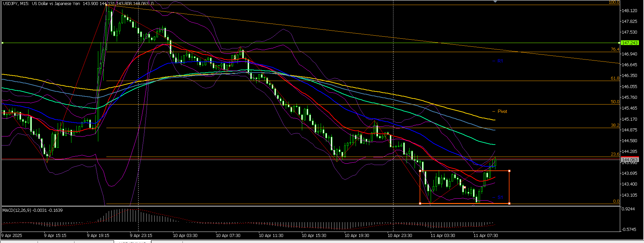644x243 pixels.
Task: Click the rectangle's center anchor point
Action: click(465, 187)
